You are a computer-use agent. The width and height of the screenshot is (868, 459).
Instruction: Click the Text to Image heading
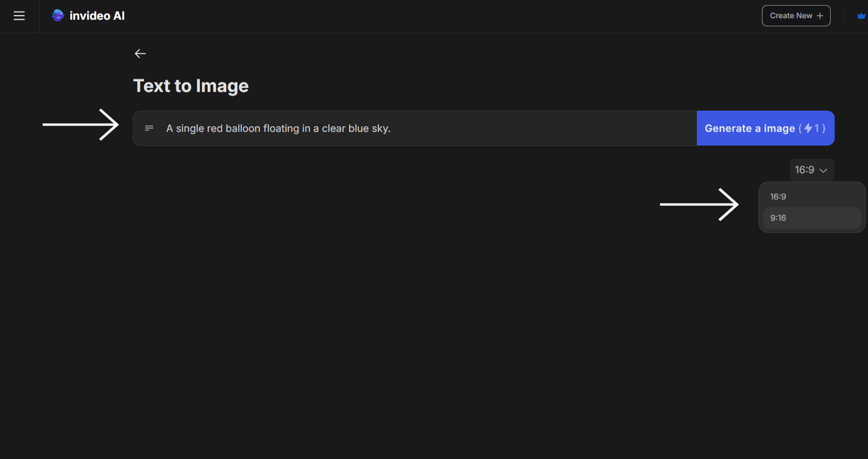191,86
